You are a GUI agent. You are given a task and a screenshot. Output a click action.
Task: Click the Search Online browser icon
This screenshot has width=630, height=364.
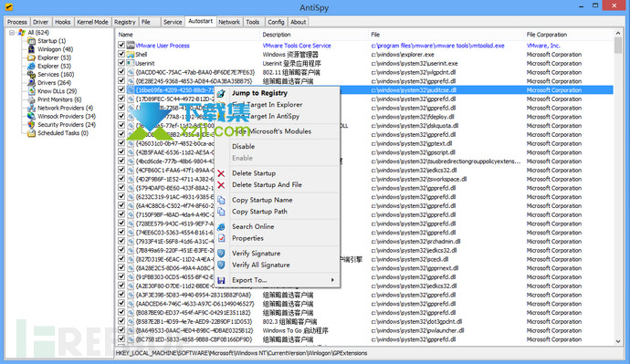pyautogui.click(x=221, y=227)
